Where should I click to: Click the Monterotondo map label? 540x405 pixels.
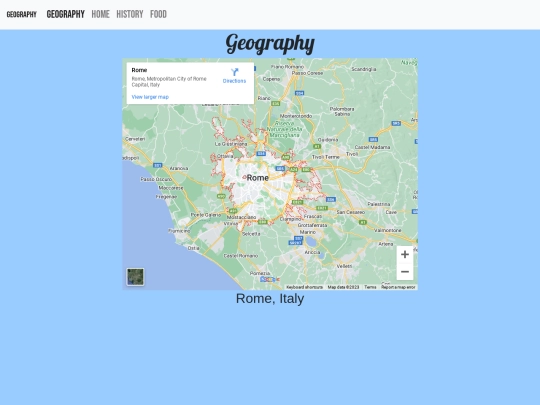pyautogui.click(x=296, y=116)
